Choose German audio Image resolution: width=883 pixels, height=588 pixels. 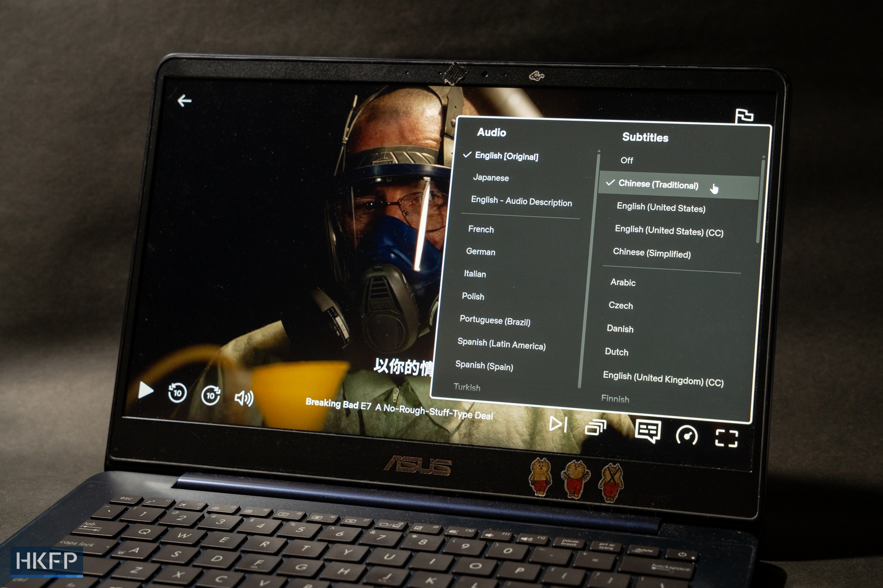click(x=480, y=252)
